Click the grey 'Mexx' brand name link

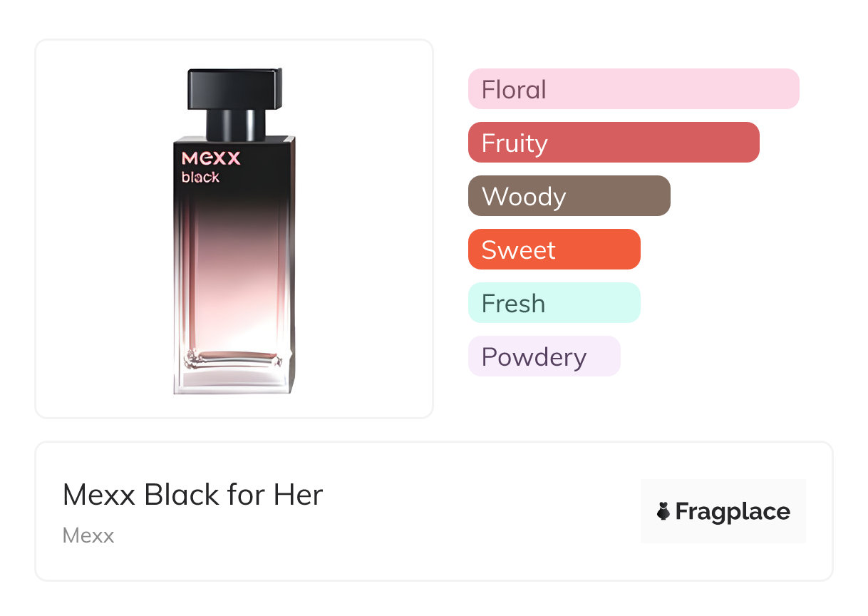(88, 535)
